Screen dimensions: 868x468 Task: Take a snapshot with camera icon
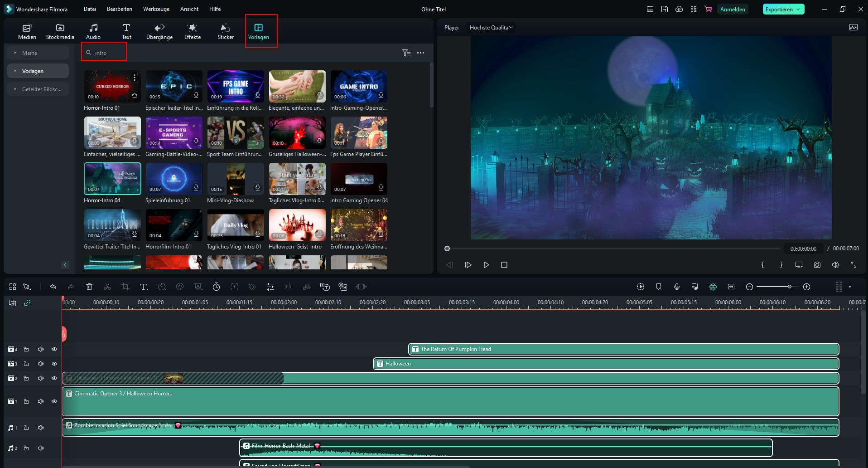click(817, 265)
